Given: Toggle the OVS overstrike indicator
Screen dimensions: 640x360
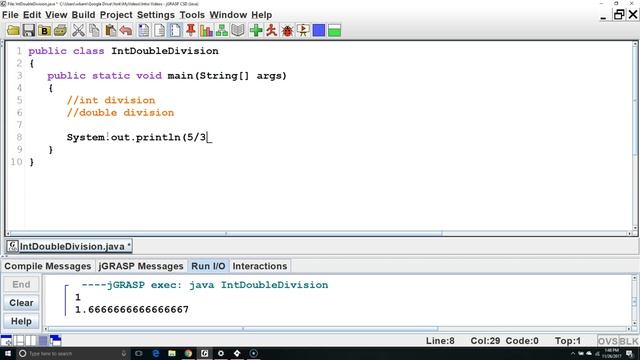Looking at the screenshot, I should (608, 341).
